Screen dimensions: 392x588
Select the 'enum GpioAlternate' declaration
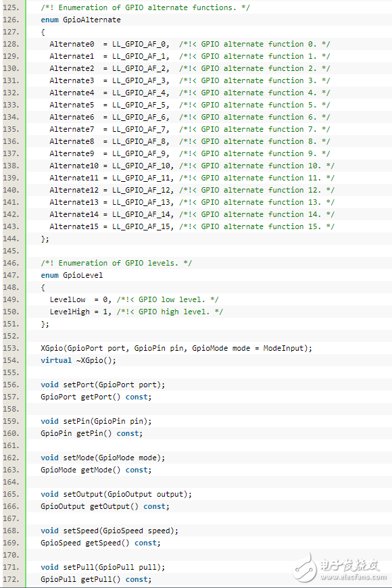pos(80,20)
